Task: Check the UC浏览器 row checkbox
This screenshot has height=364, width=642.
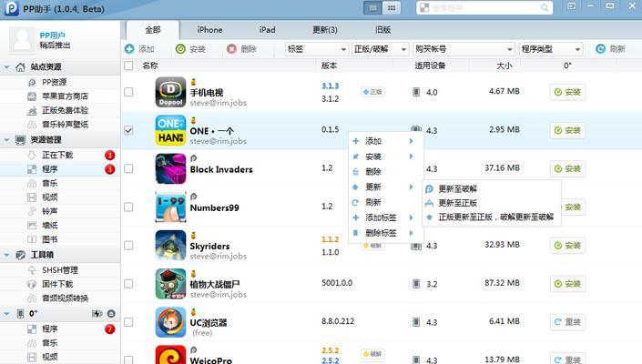Action: (128, 322)
